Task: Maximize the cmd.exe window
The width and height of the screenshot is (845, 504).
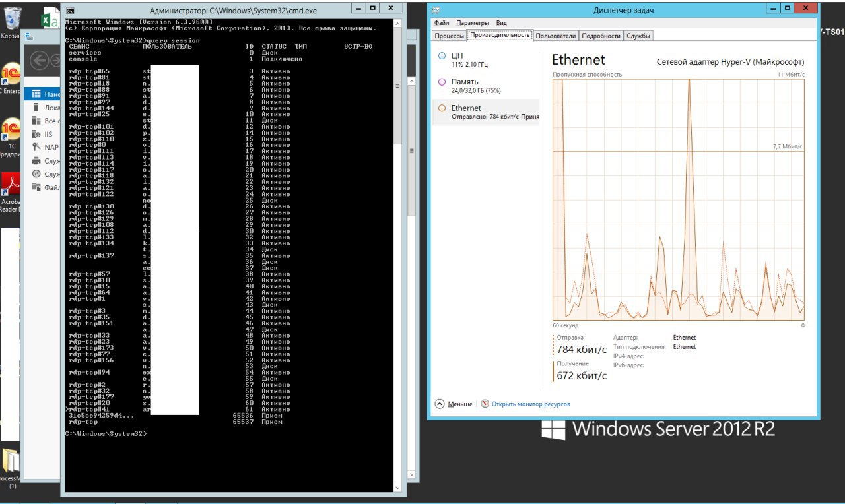Action: (372, 8)
